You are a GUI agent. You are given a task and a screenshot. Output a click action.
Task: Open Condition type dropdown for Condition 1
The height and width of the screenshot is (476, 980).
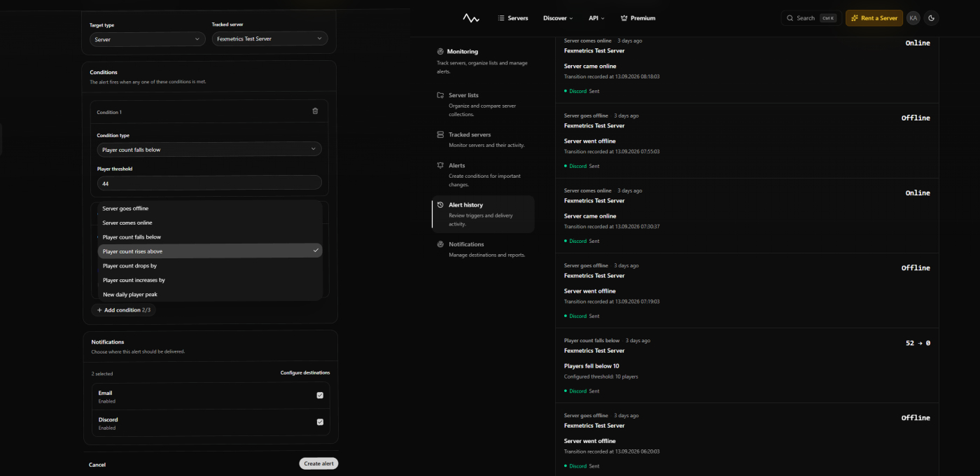pos(209,149)
